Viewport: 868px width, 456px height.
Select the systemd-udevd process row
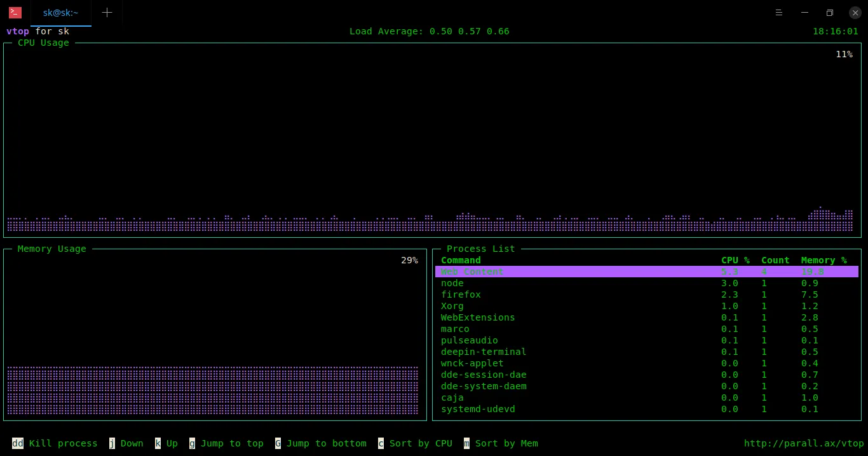478,409
